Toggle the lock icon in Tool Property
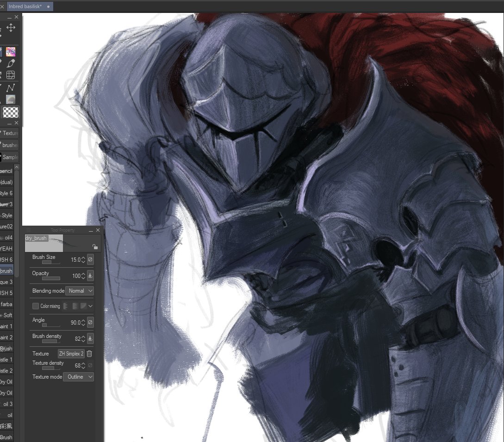This screenshot has height=442, width=504. (x=95, y=247)
